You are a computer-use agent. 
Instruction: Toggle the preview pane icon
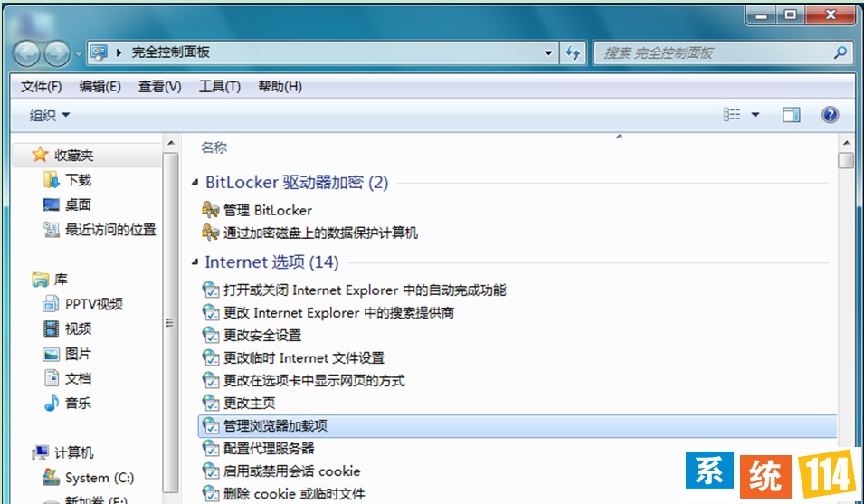click(x=792, y=115)
